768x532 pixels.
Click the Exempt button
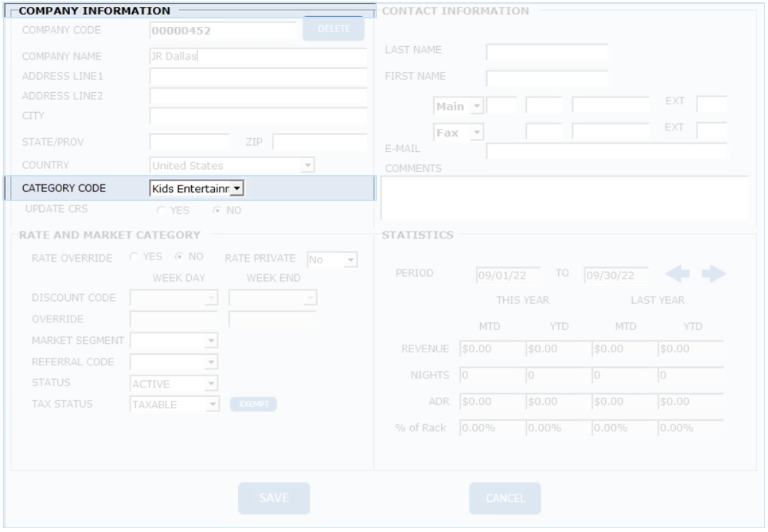pos(253,405)
